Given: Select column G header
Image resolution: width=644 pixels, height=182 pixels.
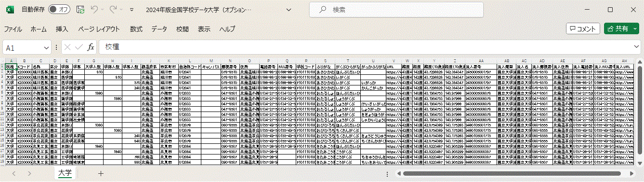Looking at the screenshot, I should coord(93,61).
